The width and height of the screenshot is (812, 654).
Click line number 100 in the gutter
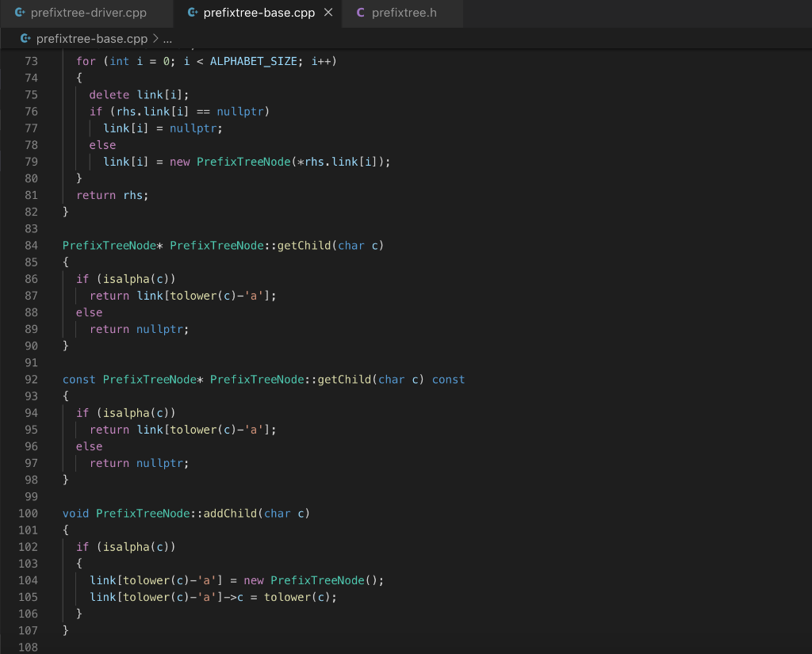click(28, 514)
